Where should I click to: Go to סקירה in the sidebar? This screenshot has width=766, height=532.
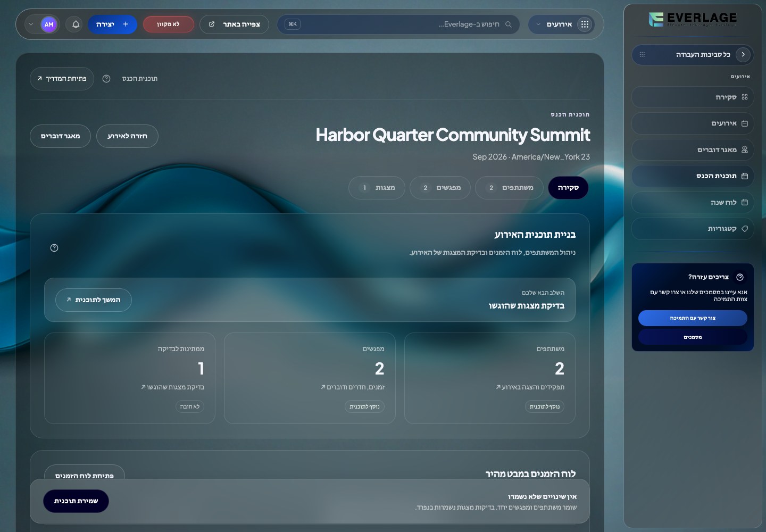(x=693, y=97)
